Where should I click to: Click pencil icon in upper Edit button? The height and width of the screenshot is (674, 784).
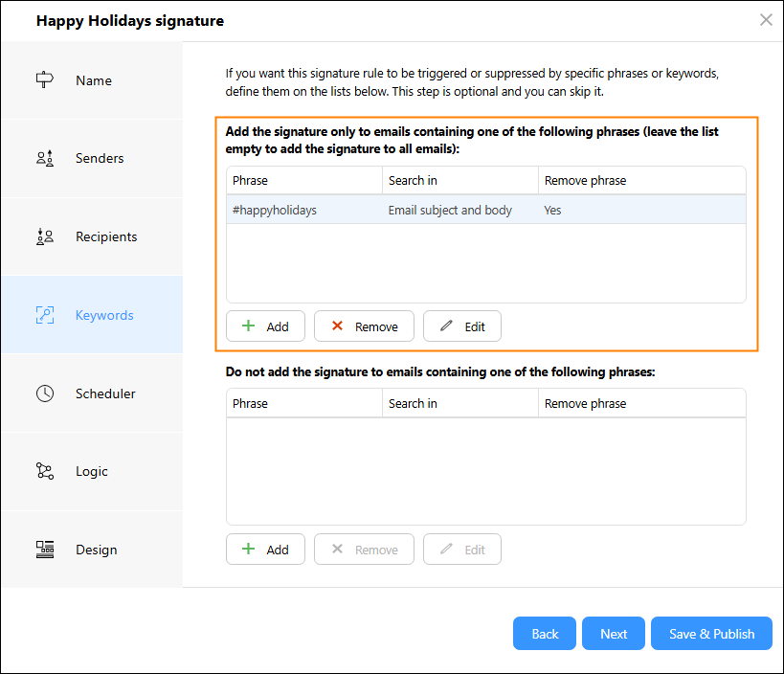[446, 326]
